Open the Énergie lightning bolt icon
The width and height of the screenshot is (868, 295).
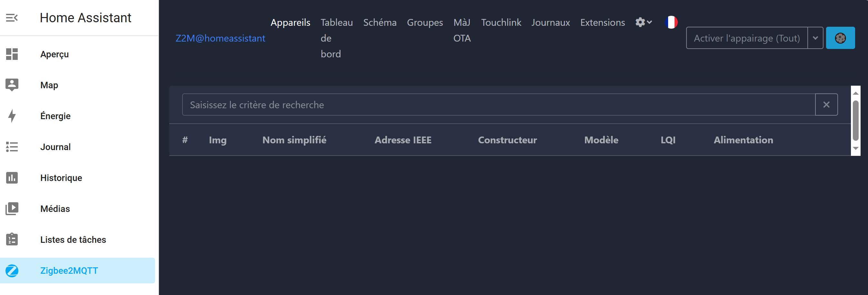(12, 116)
